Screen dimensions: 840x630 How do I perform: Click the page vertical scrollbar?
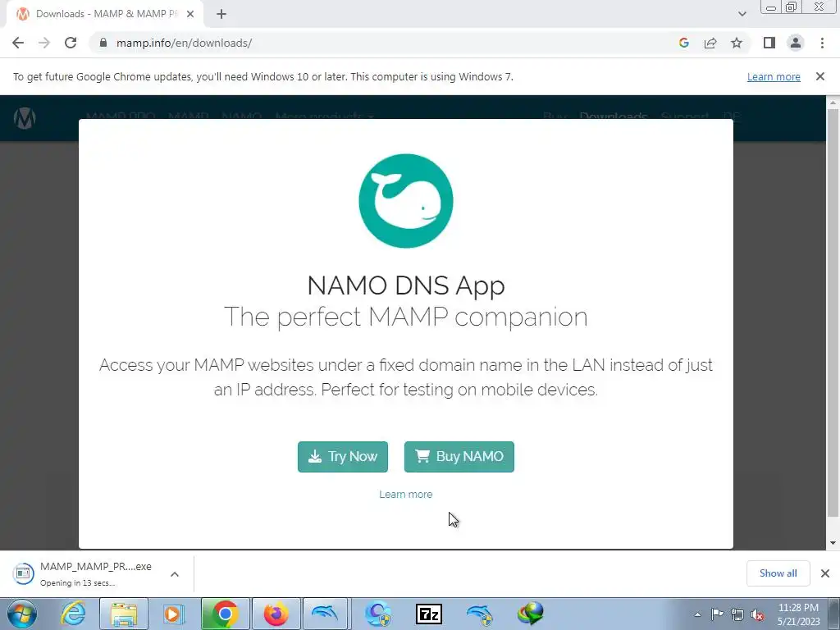coord(833,313)
